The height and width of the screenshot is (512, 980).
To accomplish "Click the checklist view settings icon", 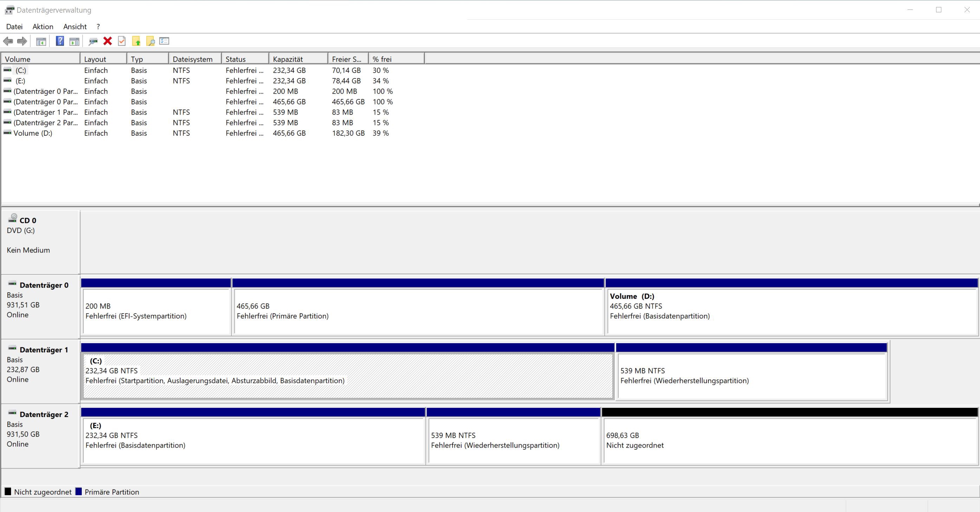I will click(164, 41).
